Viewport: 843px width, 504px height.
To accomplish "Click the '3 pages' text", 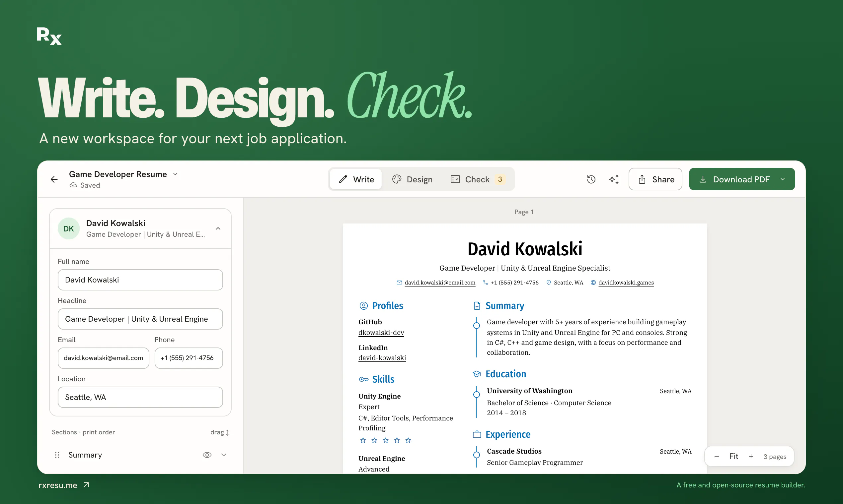I will (x=775, y=457).
